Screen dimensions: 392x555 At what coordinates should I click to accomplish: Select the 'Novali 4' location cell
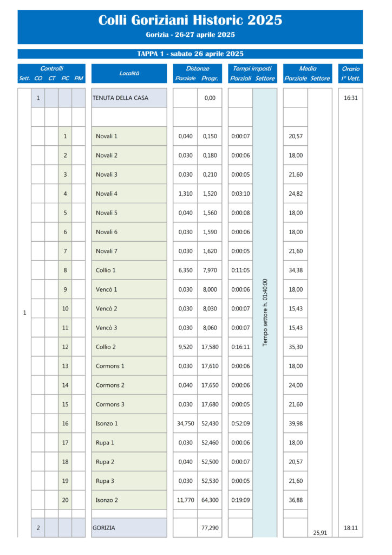129,193
